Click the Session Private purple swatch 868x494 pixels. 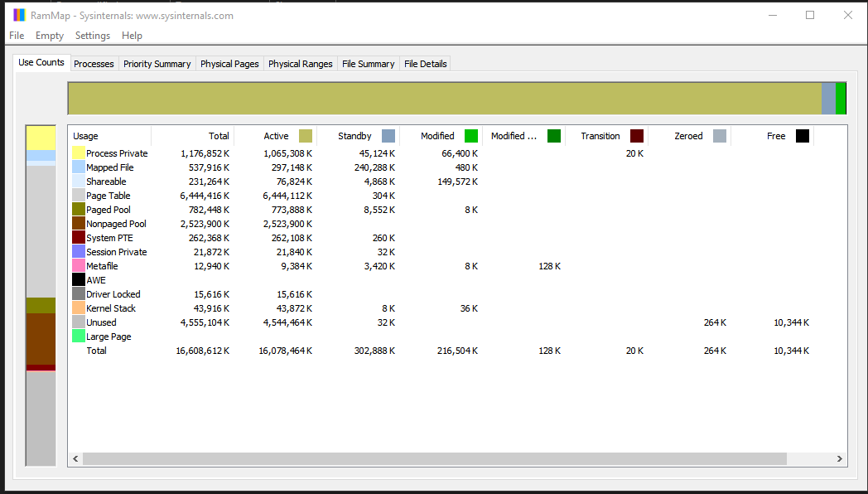click(79, 252)
